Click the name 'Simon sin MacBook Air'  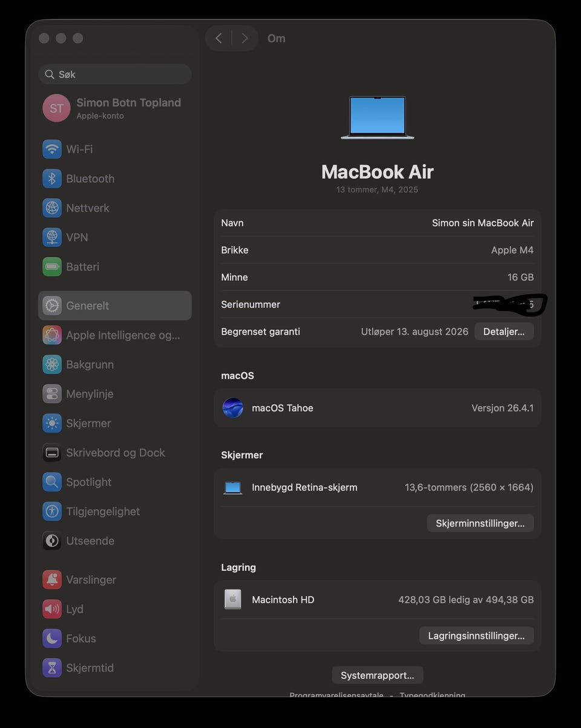(483, 223)
